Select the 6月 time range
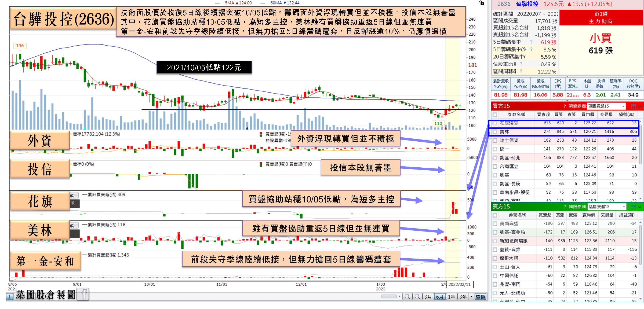 (x=439, y=297)
